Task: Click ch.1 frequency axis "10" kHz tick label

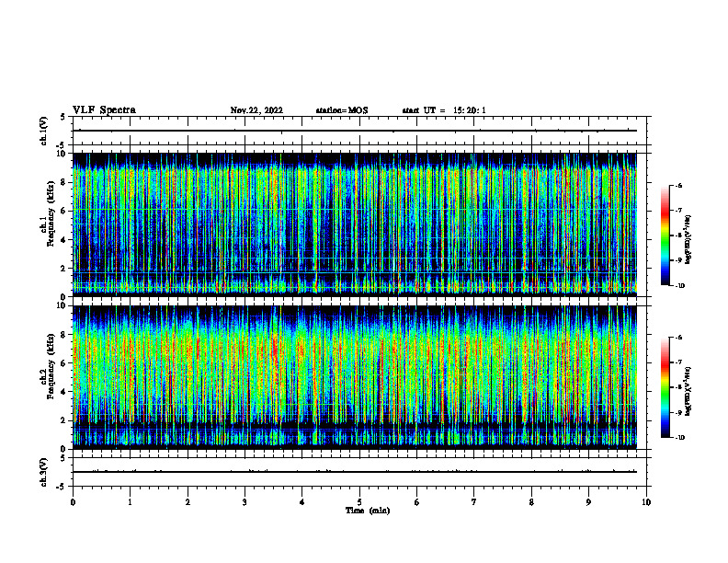Action: [x=63, y=154]
